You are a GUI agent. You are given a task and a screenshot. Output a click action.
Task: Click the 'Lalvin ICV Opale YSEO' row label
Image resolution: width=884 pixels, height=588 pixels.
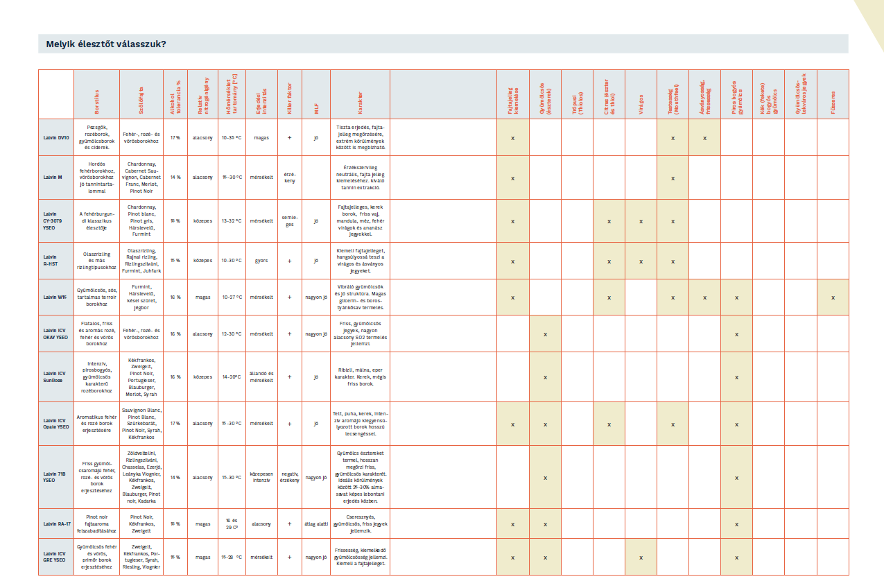tap(56, 423)
